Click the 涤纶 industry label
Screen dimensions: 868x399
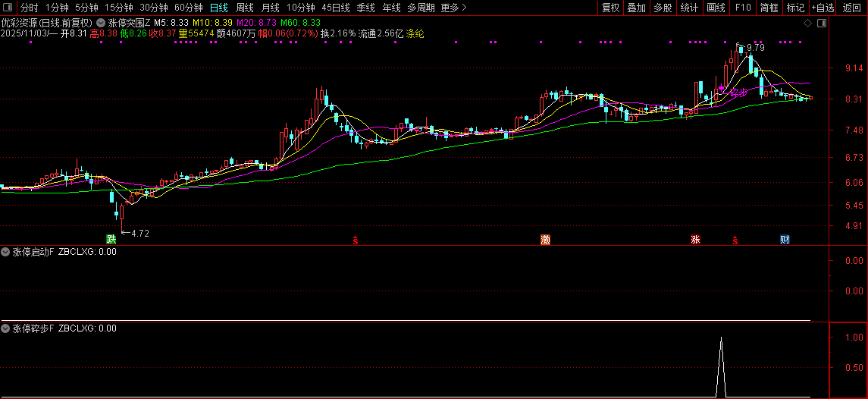point(415,34)
